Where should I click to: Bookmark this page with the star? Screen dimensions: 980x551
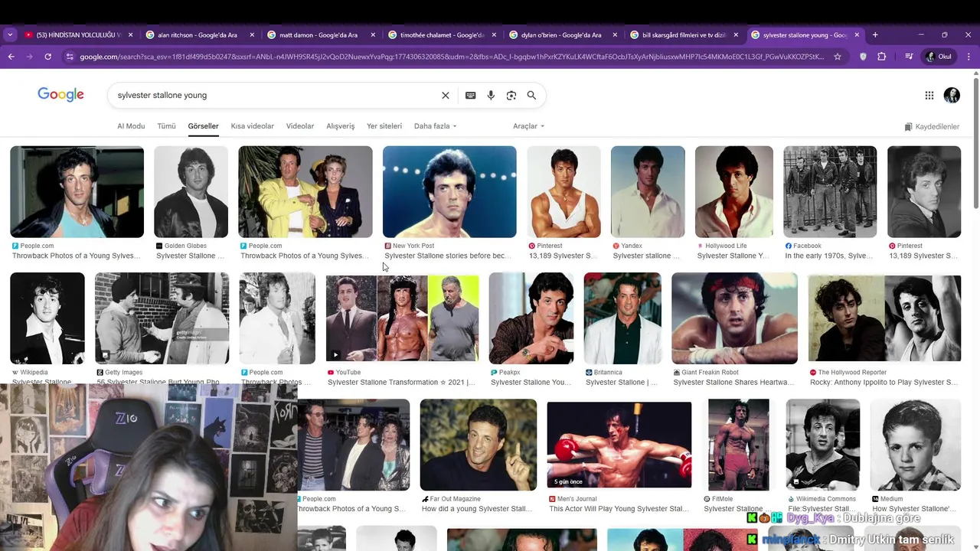click(838, 57)
